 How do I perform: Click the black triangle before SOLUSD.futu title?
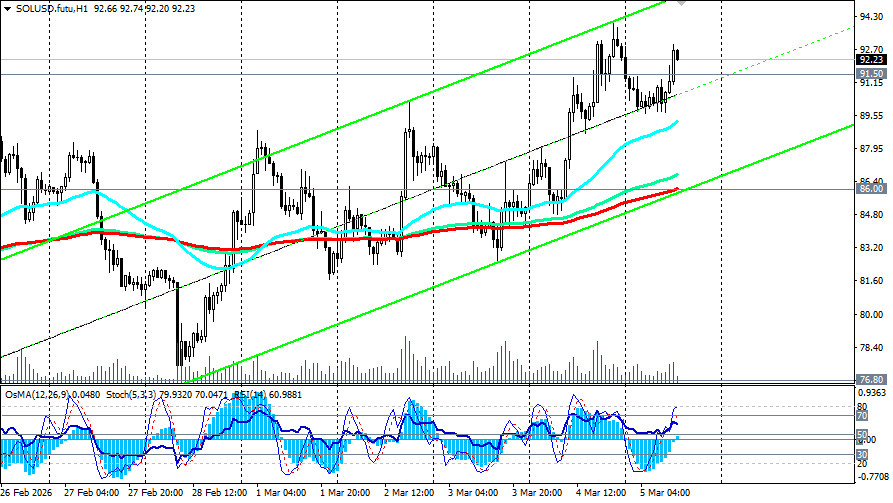pos(7,9)
